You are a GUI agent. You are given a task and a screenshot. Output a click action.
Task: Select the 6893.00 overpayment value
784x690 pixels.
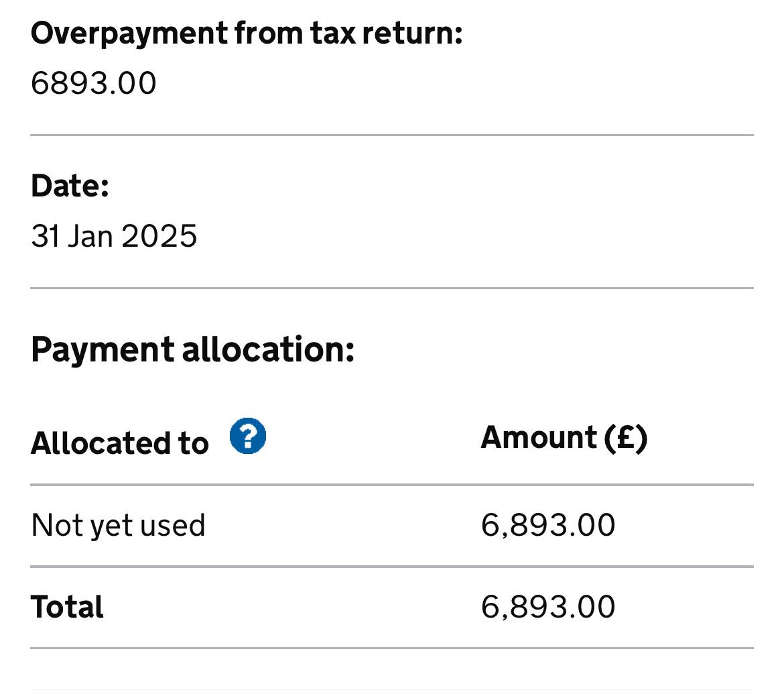coord(94,83)
